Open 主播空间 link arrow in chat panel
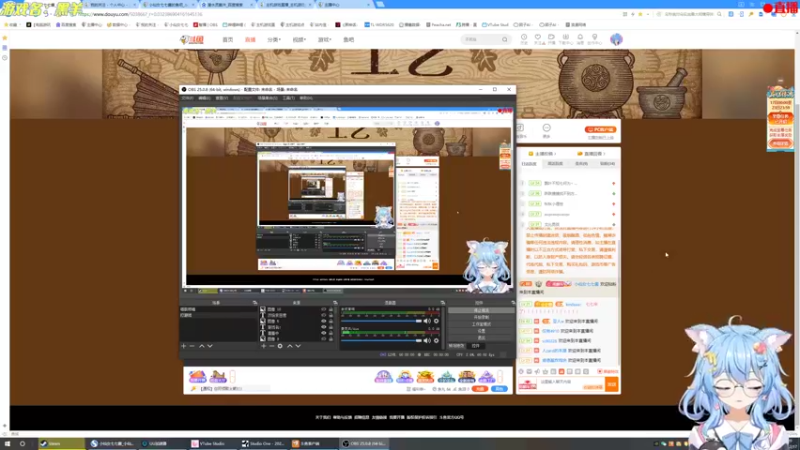The width and height of the screenshot is (800, 450). pos(555,154)
